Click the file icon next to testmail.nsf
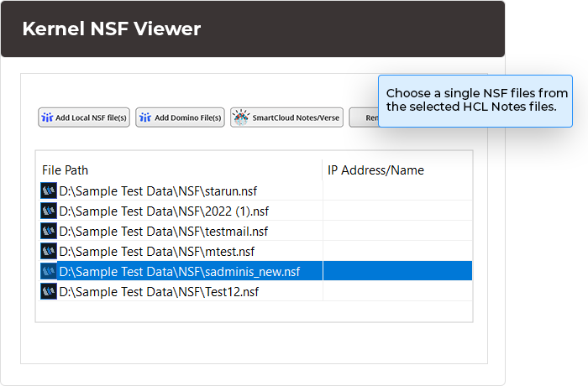The width and height of the screenshot is (588, 386). click(49, 232)
